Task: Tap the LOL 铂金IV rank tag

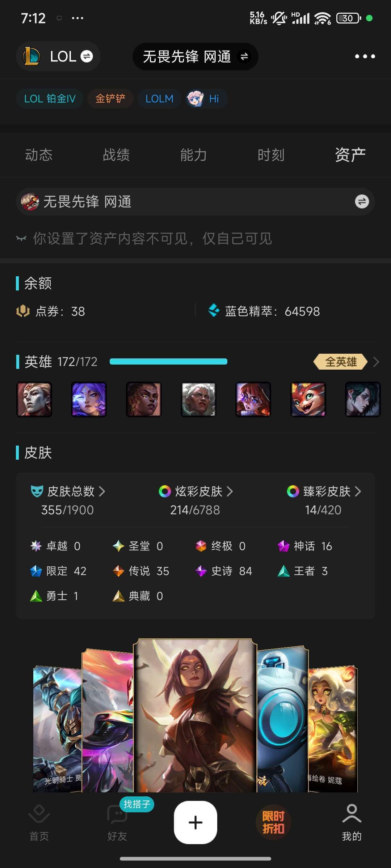Action: pyautogui.click(x=50, y=98)
